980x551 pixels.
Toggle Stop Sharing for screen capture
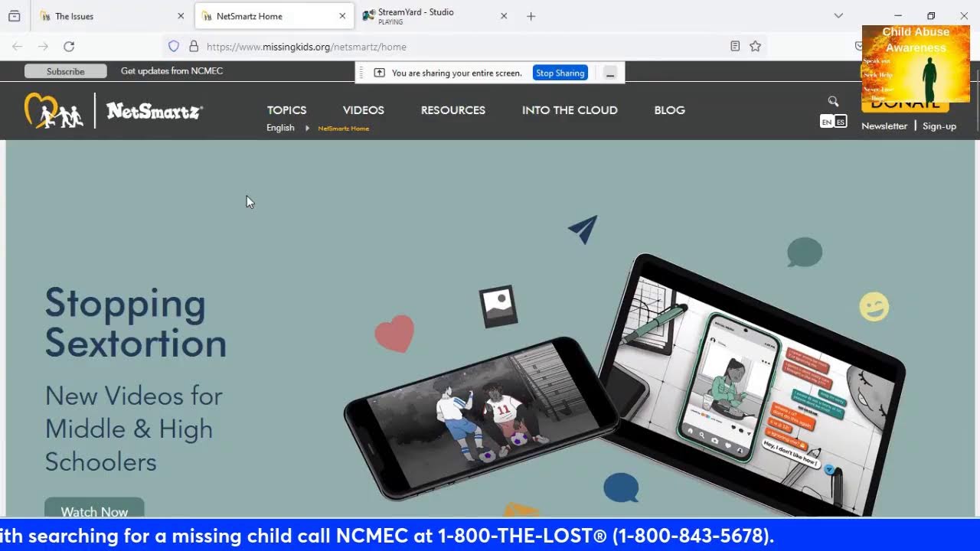(x=560, y=73)
